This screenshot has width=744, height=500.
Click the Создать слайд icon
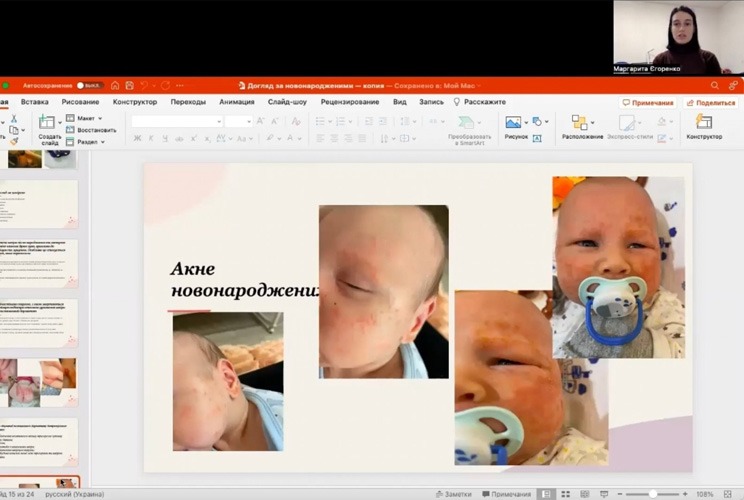pyautogui.click(x=48, y=123)
